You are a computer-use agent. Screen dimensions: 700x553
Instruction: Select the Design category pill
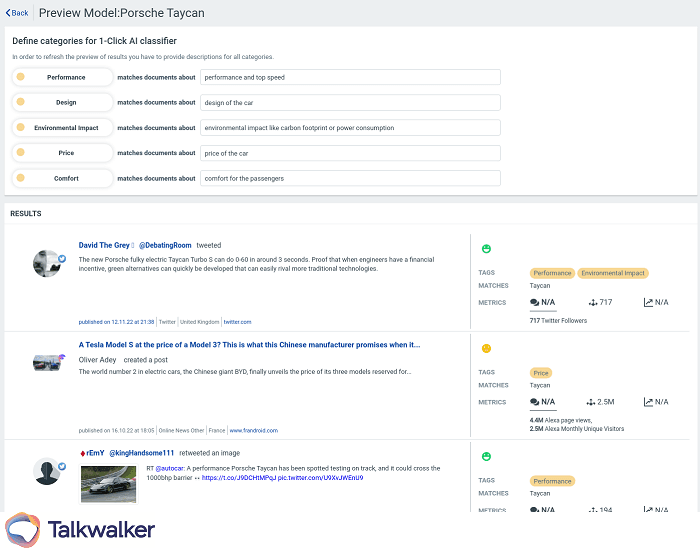tap(62, 102)
